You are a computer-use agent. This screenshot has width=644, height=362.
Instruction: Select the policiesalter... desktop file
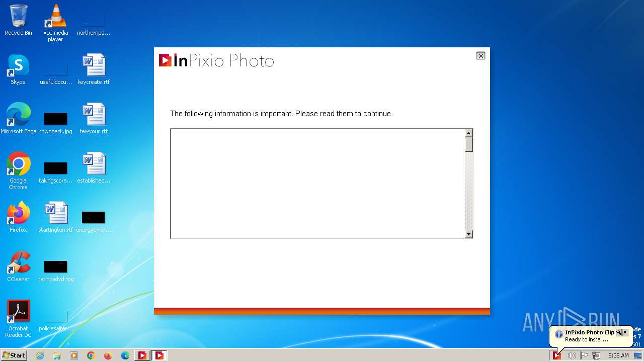click(x=55, y=321)
